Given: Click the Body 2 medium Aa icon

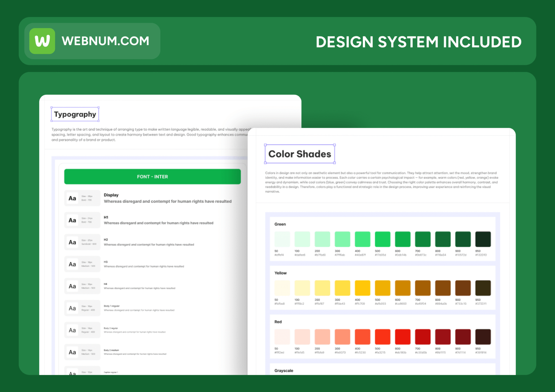Looking at the screenshot, I should 72,352.
